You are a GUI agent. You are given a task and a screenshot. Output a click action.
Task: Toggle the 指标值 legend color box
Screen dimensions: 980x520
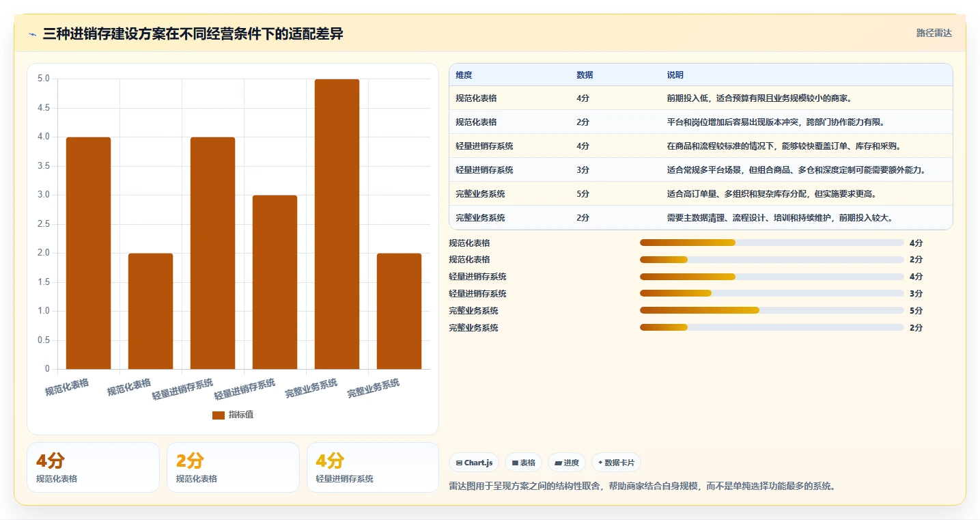219,415
